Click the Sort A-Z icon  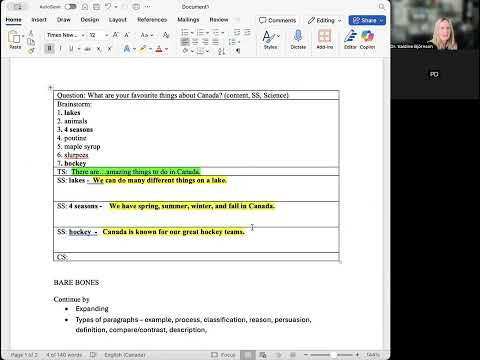[222, 51]
